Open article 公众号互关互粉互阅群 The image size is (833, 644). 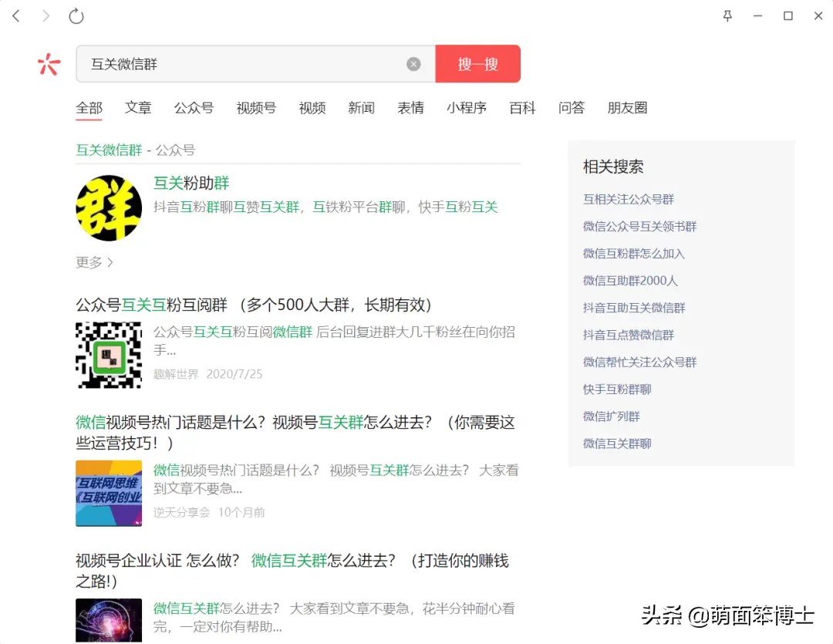(x=254, y=305)
